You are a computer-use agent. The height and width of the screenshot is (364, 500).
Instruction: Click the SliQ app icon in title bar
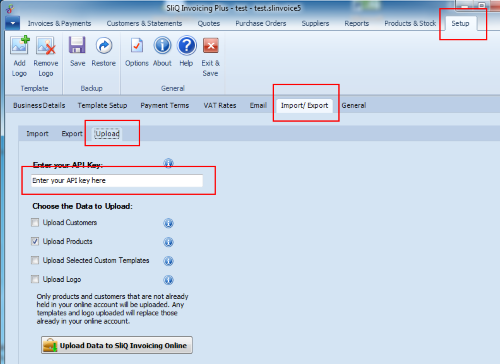pyautogui.click(x=10, y=8)
